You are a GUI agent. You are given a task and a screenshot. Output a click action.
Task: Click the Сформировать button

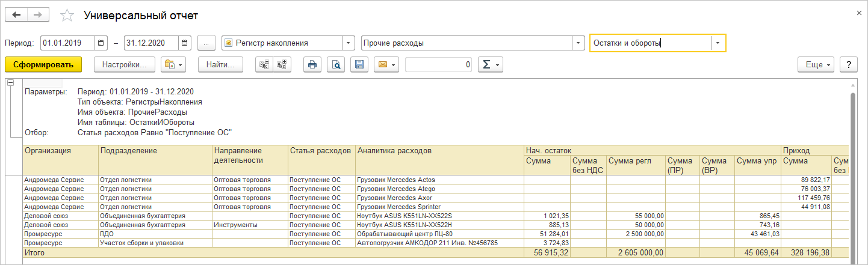click(43, 64)
